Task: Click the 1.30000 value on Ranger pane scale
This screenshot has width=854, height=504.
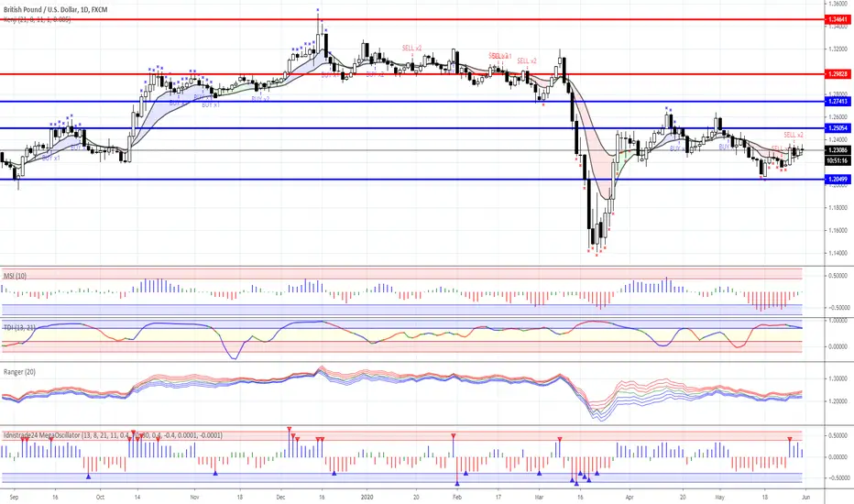Action: 838,378
